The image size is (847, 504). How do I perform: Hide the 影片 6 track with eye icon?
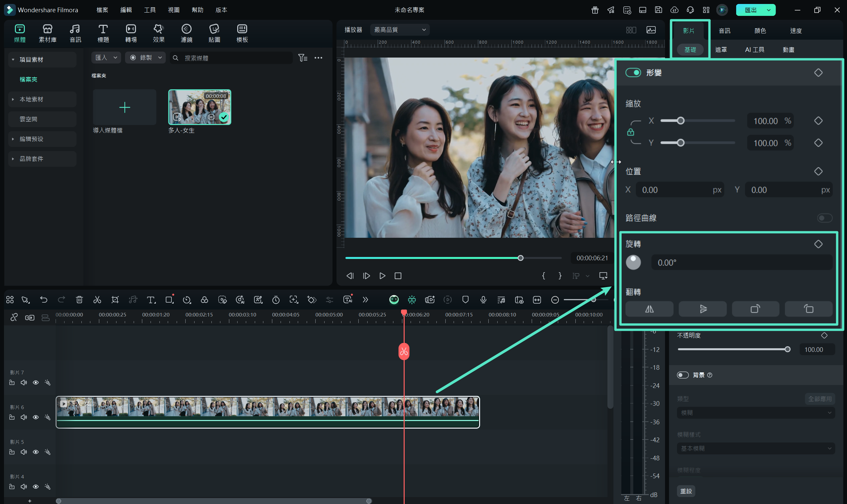point(36,417)
